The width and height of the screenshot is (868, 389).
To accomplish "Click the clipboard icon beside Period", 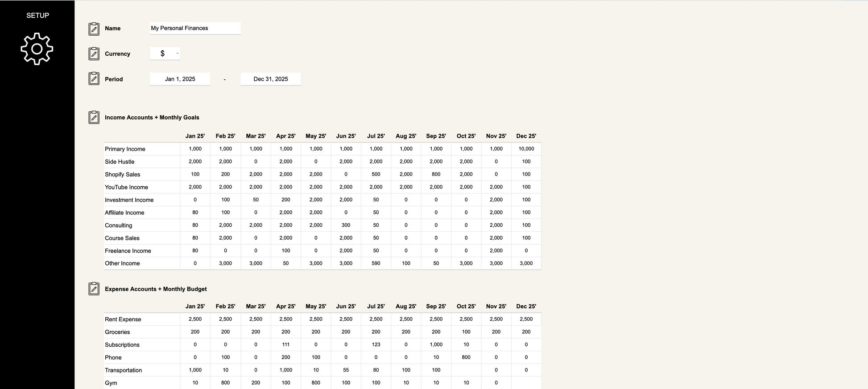I will click(x=94, y=79).
